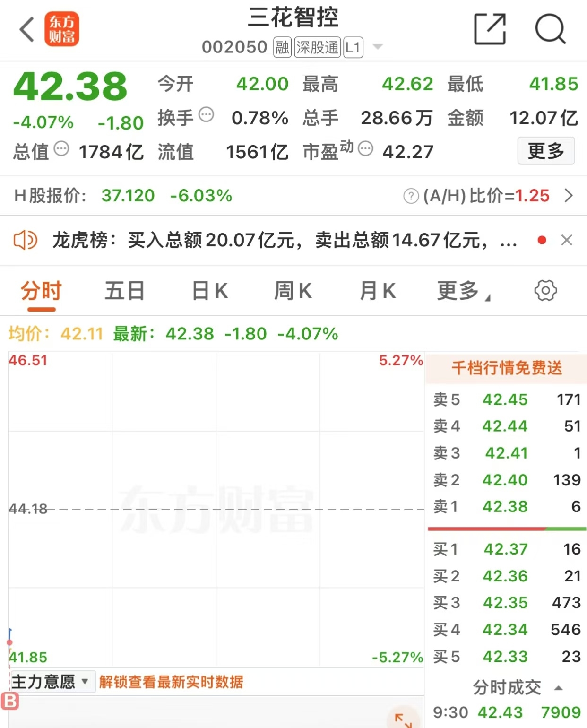Switch to the 五日 tab
Viewport: 587px width, 728px height.
(x=124, y=291)
